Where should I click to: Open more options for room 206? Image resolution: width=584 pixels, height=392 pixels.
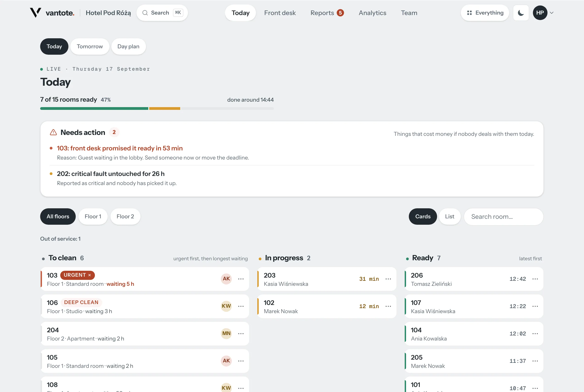tap(535, 279)
